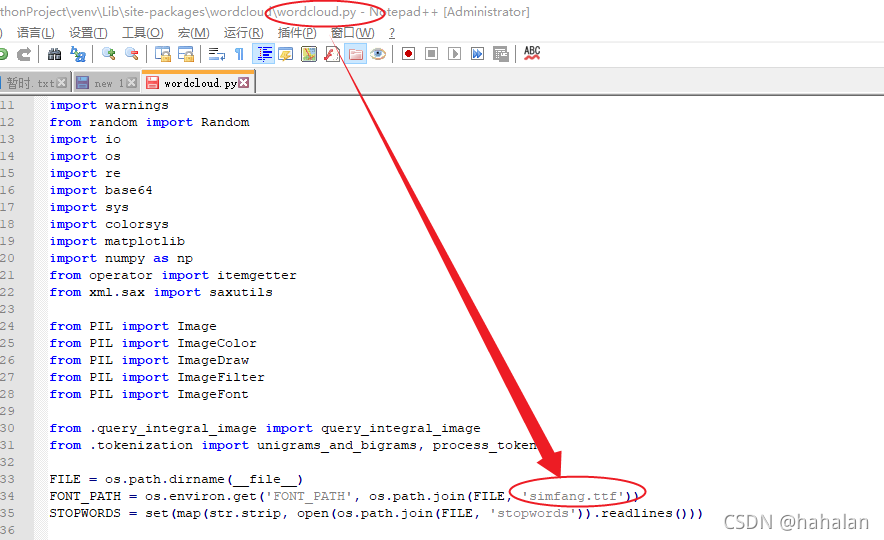Close the 暂时.txt tab

(x=61, y=83)
